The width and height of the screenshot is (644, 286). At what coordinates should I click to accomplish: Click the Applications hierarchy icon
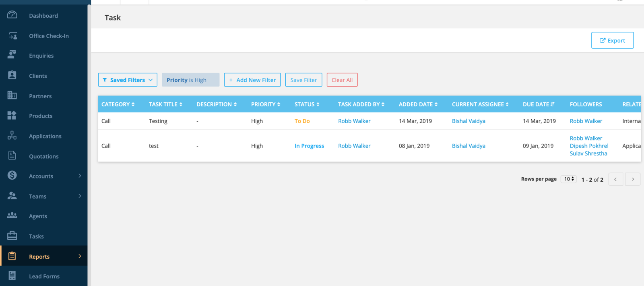12,135
